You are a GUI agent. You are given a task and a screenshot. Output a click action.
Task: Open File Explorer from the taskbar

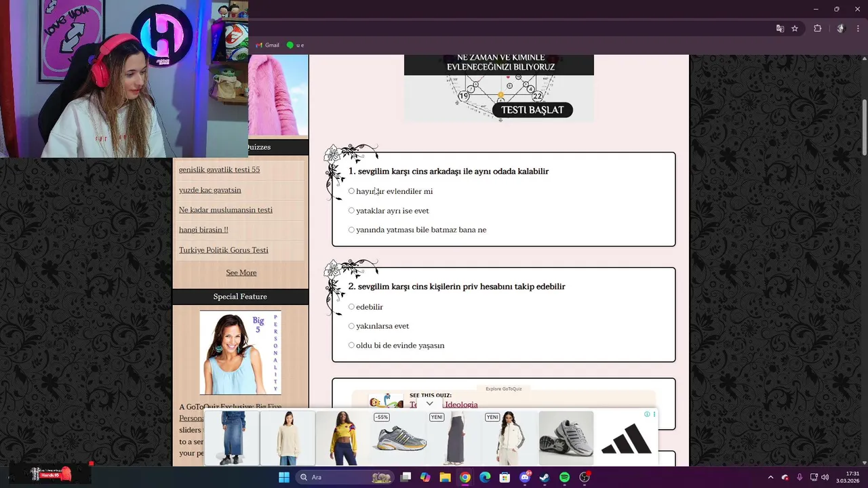(x=445, y=477)
